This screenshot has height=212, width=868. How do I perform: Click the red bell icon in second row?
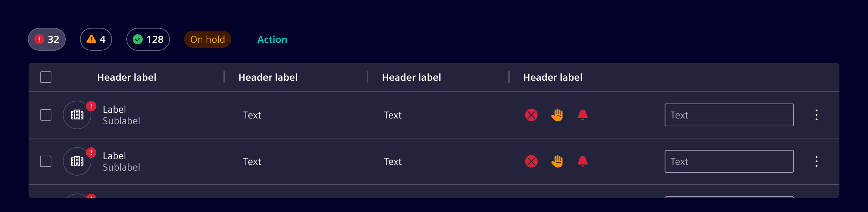(x=582, y=161)
